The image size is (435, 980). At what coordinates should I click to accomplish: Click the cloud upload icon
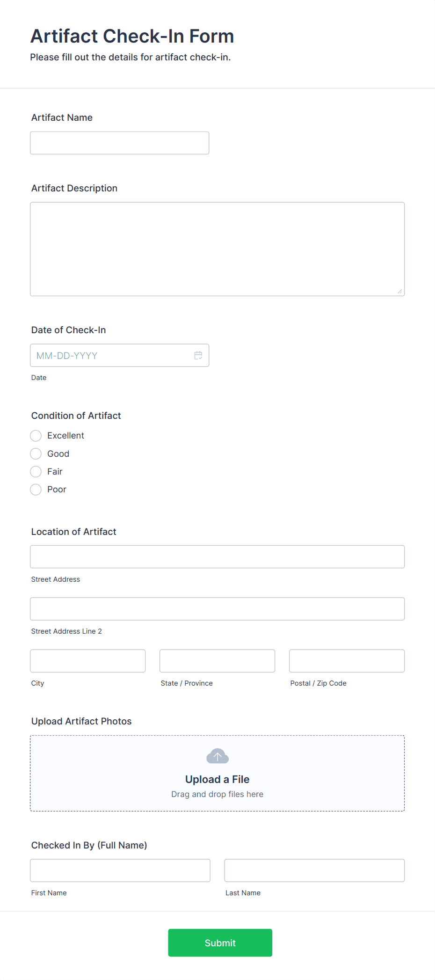click(217, 756)
